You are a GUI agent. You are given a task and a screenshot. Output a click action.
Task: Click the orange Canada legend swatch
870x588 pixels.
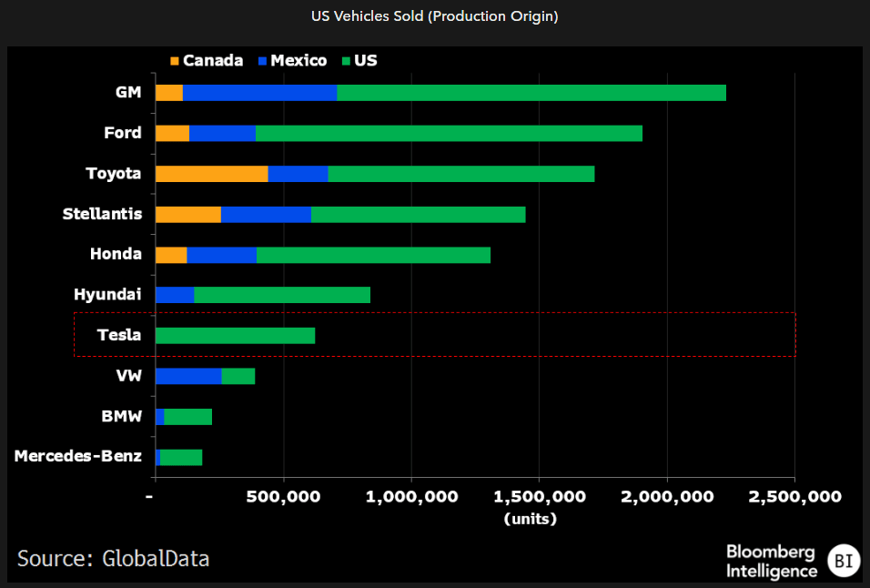[x=175, y=61]
